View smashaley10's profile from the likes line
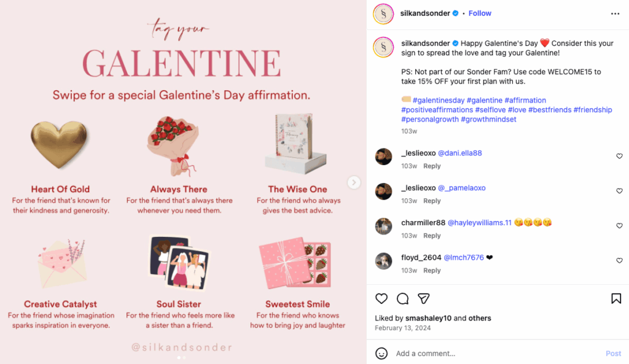The width and height of the screenshot is (629, 364). pos(430,318)
